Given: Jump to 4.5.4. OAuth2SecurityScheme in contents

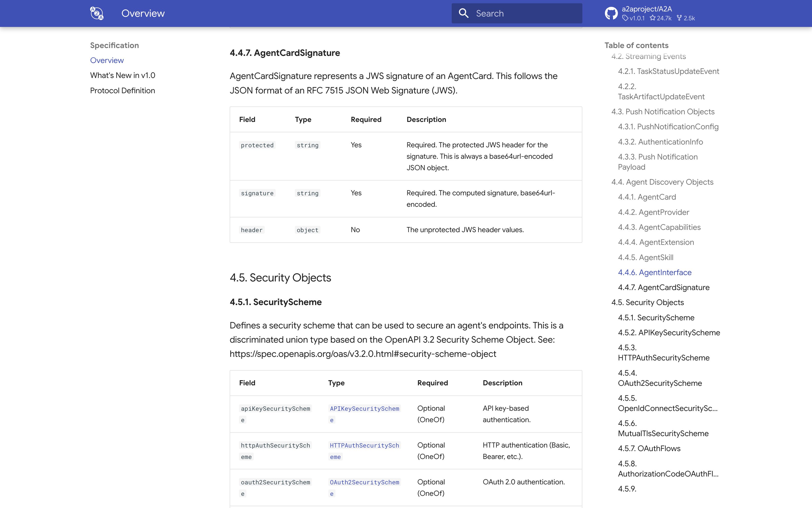Looking at the screenshot, I should 660,378.
